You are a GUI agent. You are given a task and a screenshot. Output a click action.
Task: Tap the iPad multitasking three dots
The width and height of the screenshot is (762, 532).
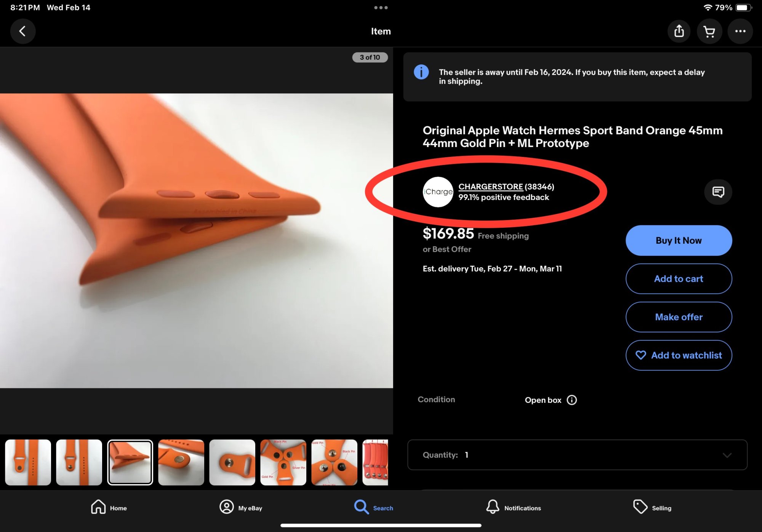pos(381,8)
